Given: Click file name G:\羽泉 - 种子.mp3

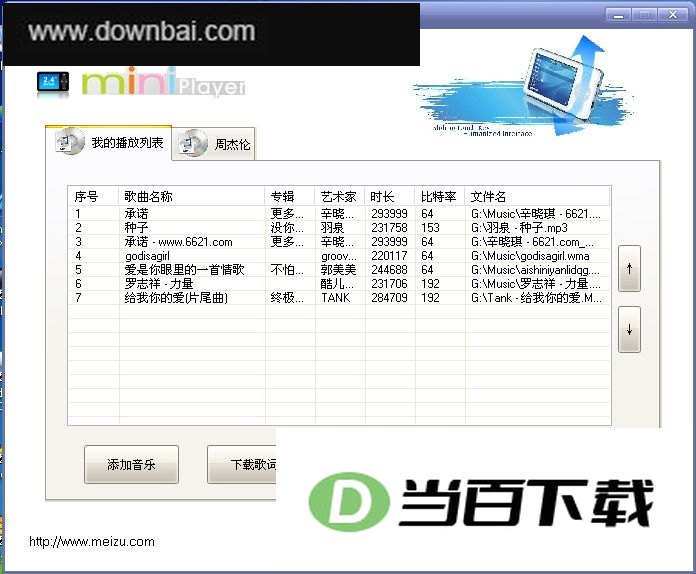Looking at the screenshot, I should [519, 228].
